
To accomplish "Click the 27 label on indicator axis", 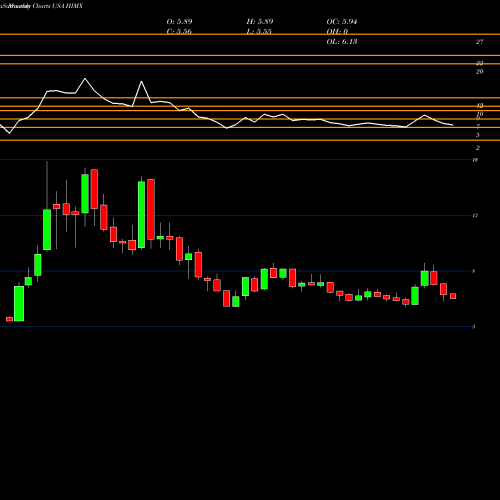I will (x=479, y=42).
